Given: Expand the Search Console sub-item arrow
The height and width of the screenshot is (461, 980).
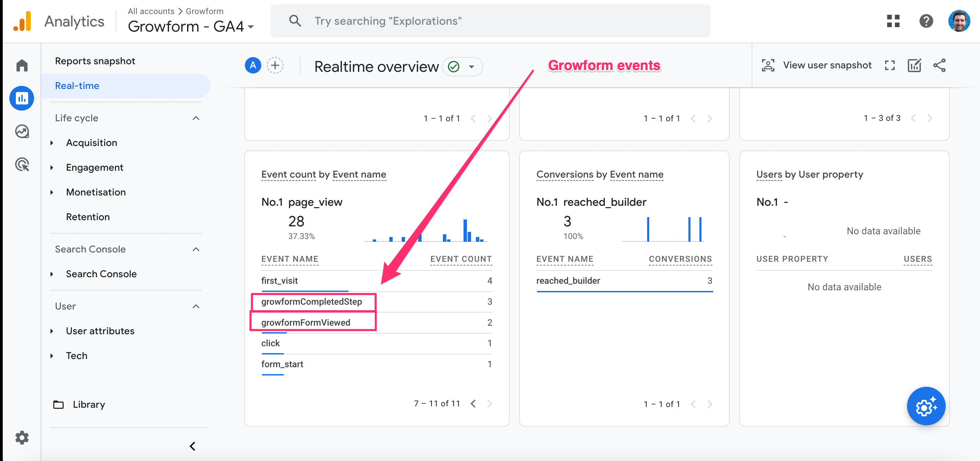Looking at the screenshot, I should point(52,274).
